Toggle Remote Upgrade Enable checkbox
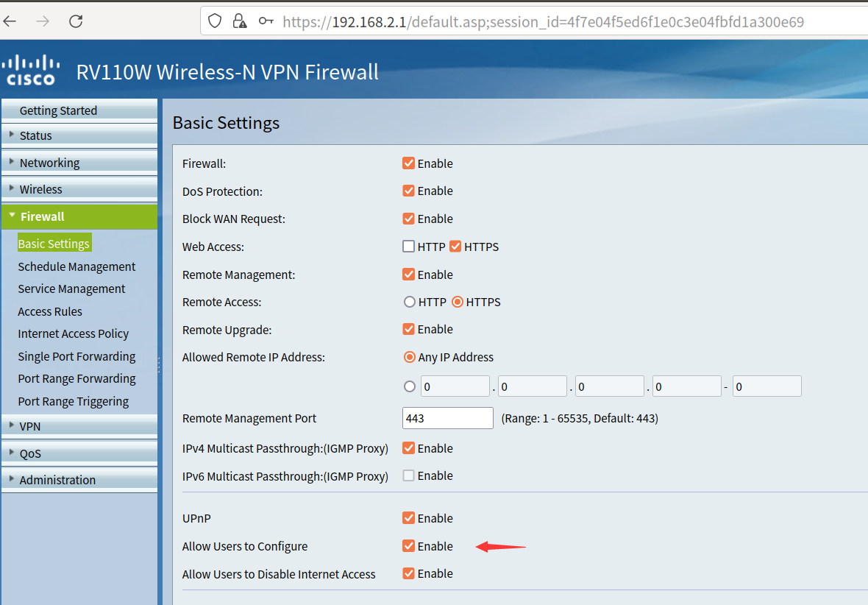Screen dimensions: 868x605 [408, 329]
